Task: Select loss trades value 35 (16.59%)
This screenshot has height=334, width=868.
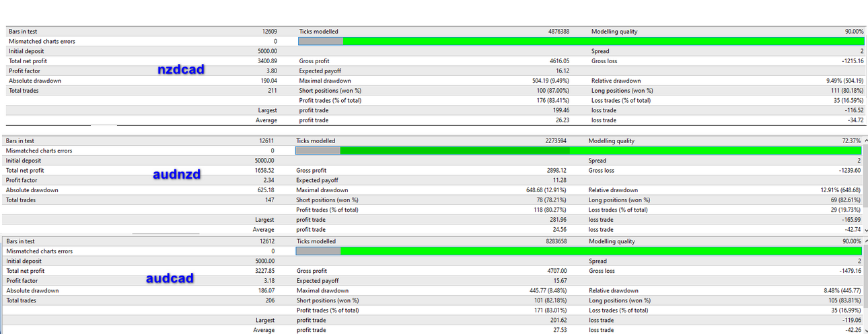Action: point(848,100)
